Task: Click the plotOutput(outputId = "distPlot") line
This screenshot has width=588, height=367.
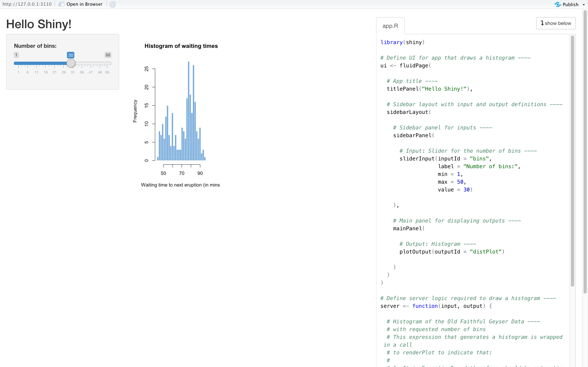Action: (452, 252)
